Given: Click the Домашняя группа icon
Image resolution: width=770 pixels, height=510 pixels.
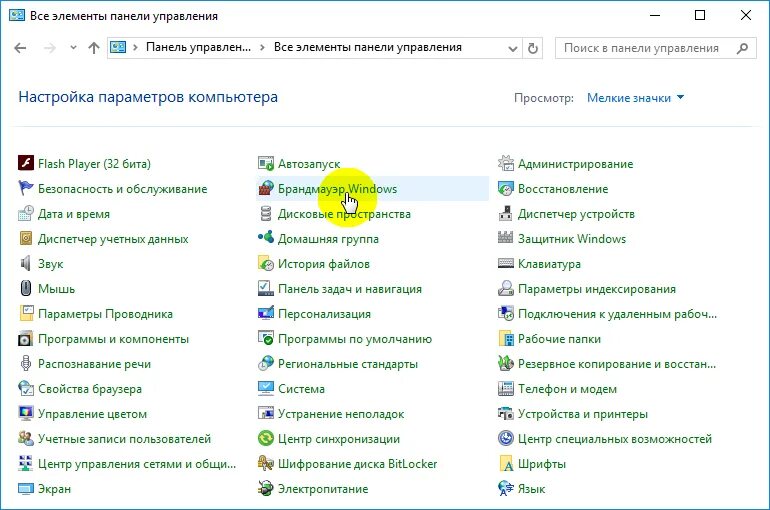Looking at the screenshot, I should 266,238.
